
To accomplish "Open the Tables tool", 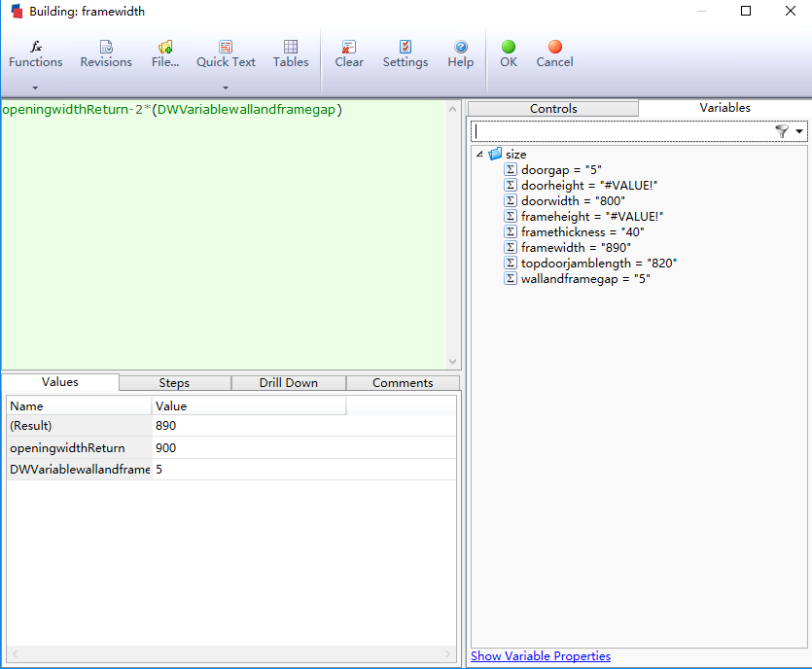I will tap(290, 53).
